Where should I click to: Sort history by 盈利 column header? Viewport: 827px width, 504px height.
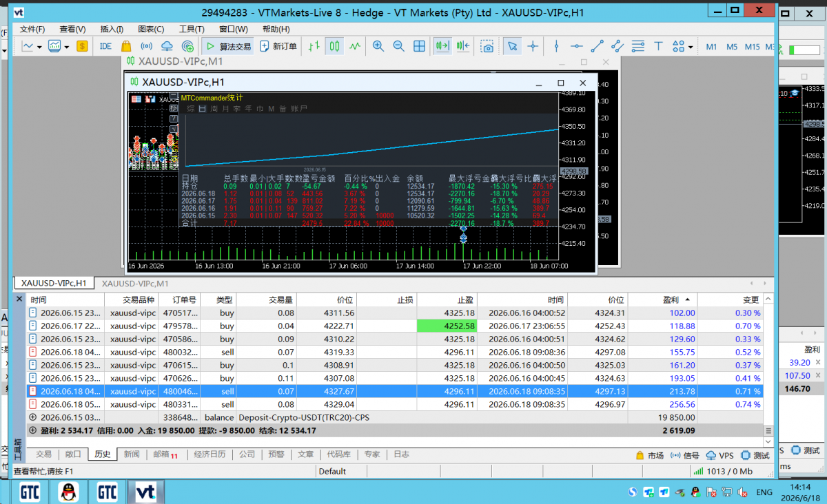coord(671,300)
